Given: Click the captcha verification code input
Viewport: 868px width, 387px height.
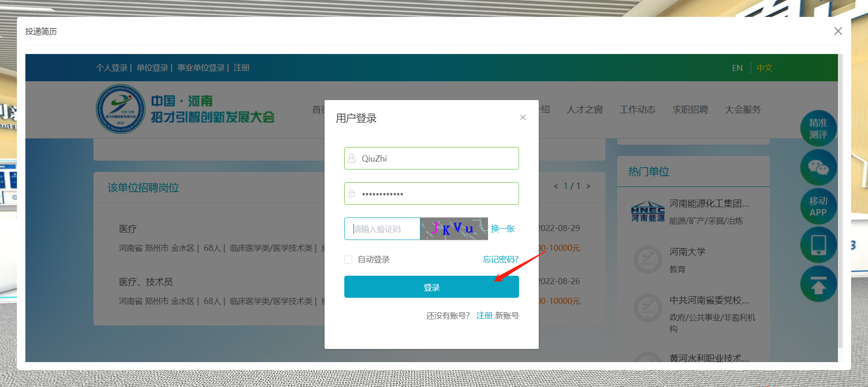Looking at the screenshot, I should [382, 229].
